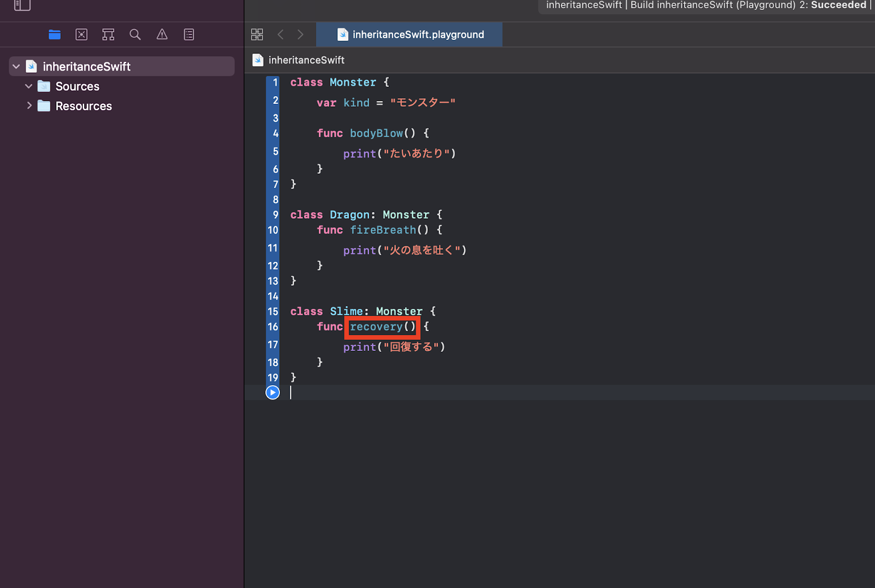Select the inheritanceSwift.playground tab
Image resolution: width=875 pixels, height=588 pixels.
pyautogui.click(x=410, y=34)
